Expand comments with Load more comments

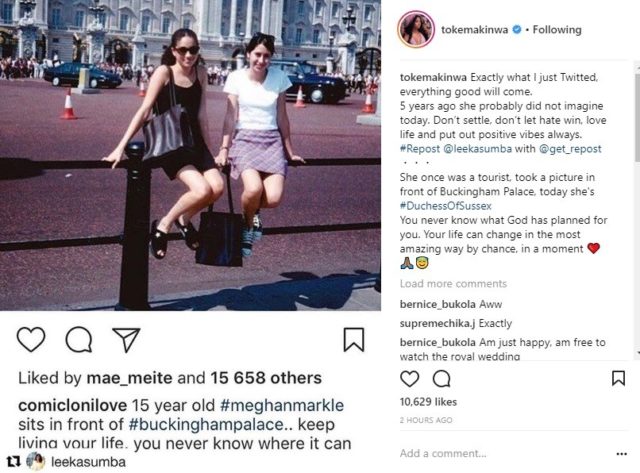(452, 284)
